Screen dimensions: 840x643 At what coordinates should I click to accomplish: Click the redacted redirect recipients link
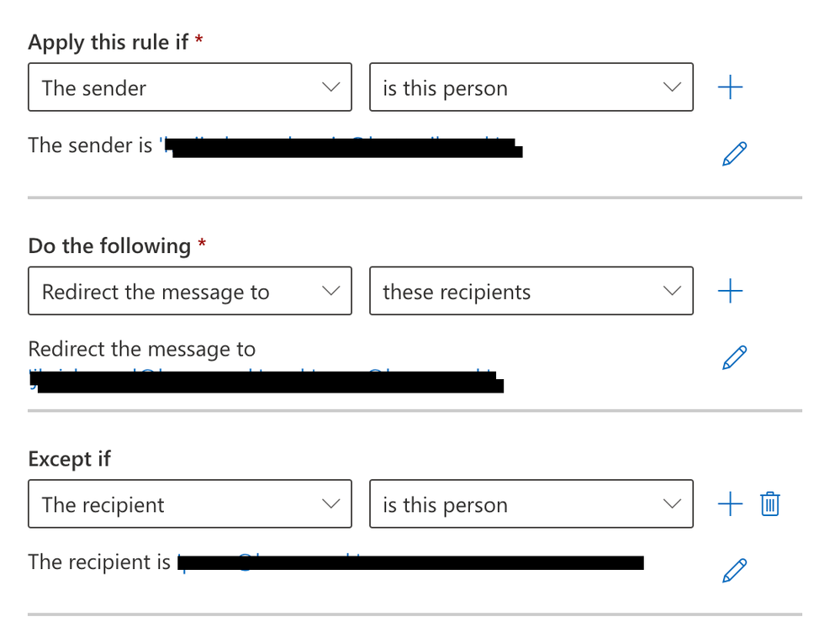pyautogui.click(x=267, y=381)
